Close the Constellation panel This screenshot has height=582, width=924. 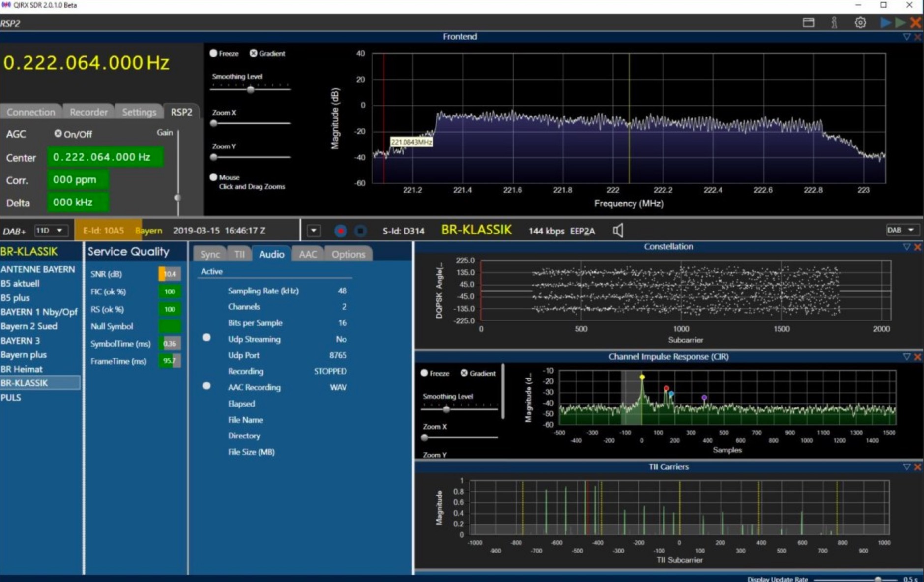pos(917,247)
